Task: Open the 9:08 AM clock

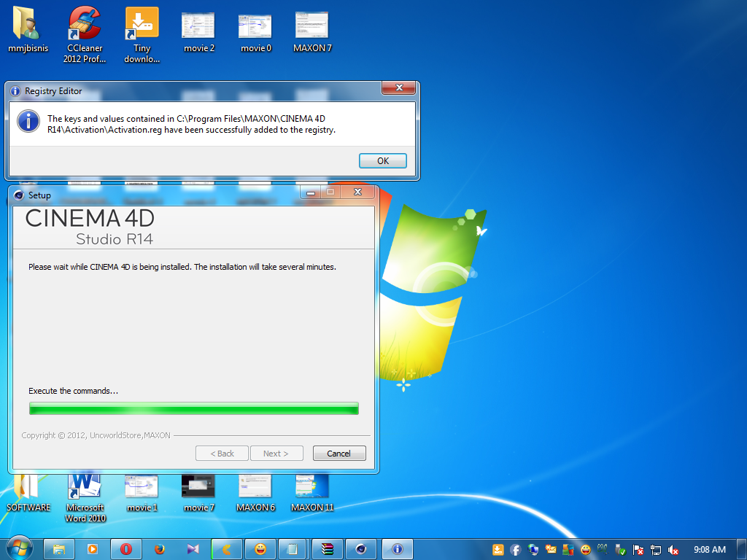Action: [x=709, y=550]
